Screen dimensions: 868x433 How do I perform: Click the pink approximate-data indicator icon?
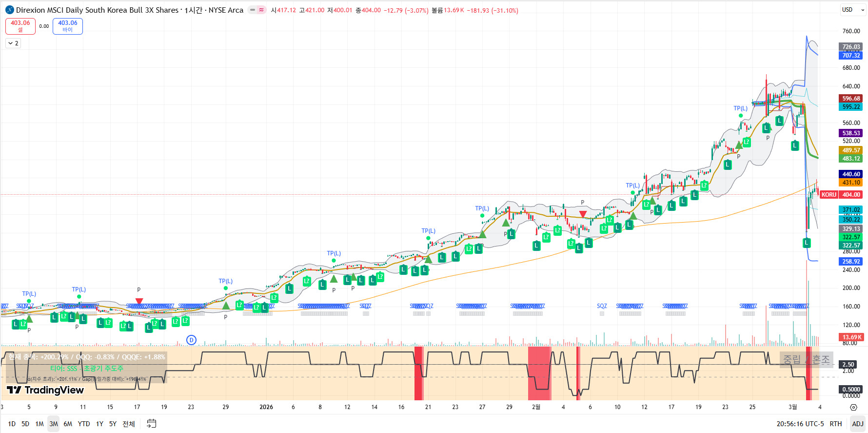click(261, 10)
